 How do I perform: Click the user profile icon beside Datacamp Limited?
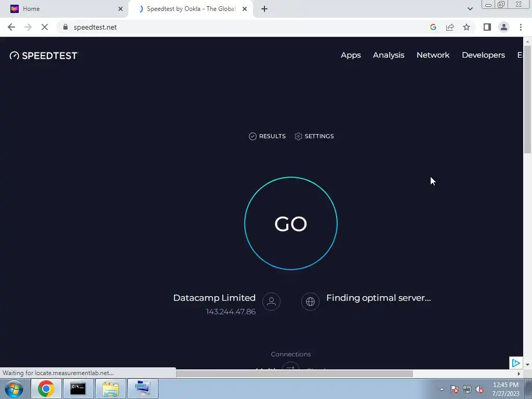click(x=271, y=301)
